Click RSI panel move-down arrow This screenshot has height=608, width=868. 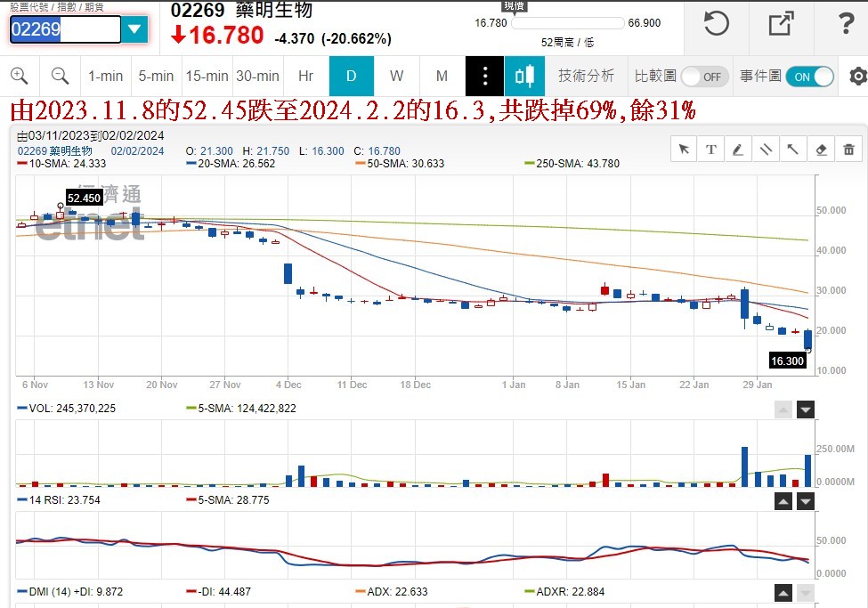[806, 502]
